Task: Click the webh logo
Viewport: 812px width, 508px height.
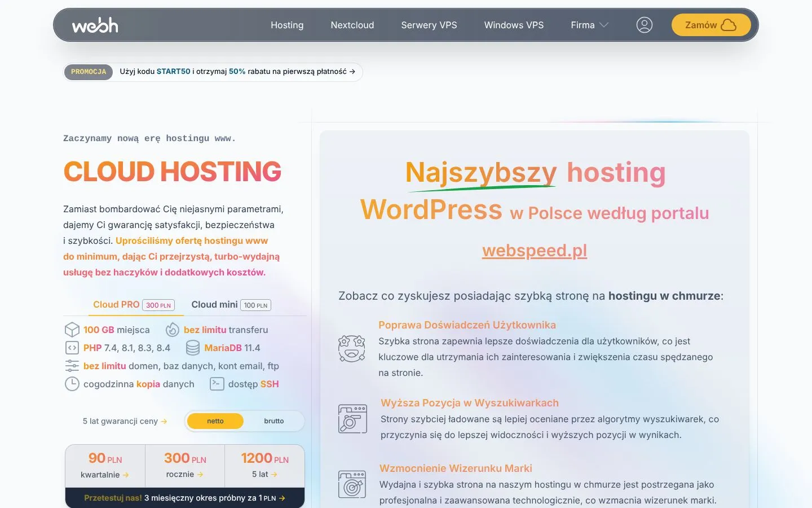Action: [x=95, y=25]
